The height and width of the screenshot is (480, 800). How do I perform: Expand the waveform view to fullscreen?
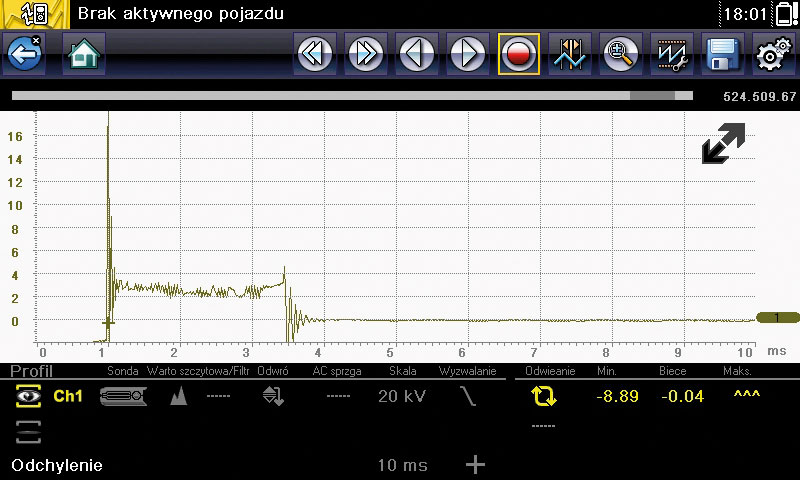tap(723, 144)
